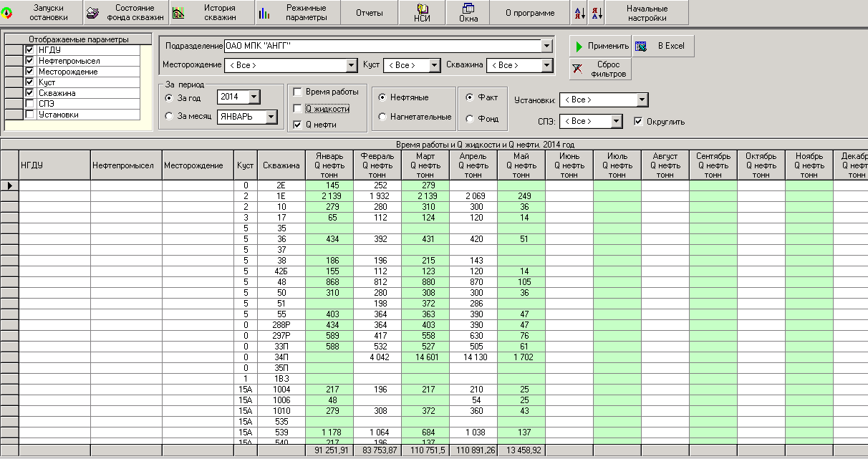
Task: Select the Нагнетательные radio button
Action: click(x=383, y=117)
